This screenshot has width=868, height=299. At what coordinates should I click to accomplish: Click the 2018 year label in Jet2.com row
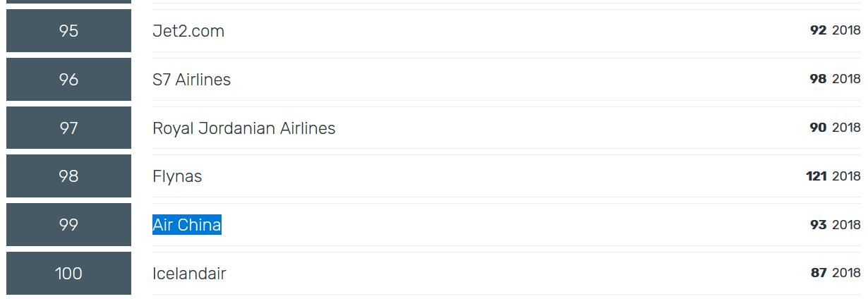[846, 30]
